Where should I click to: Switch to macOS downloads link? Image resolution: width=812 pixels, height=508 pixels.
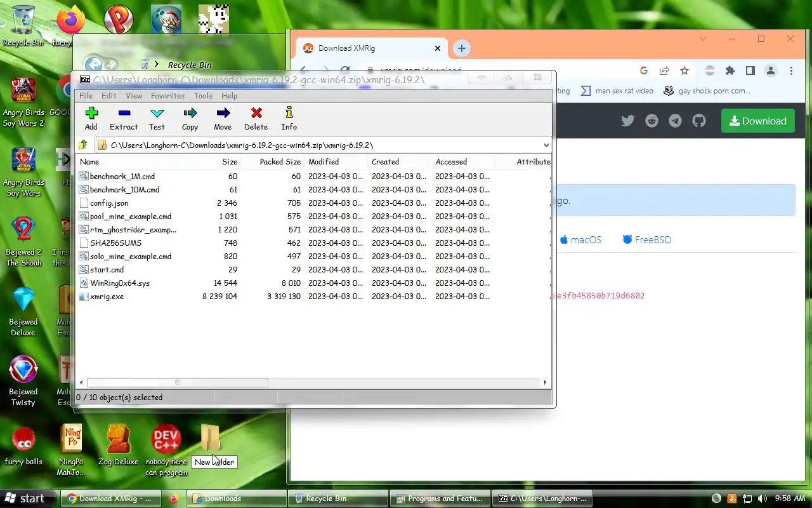pyautogui.click(x=580, y=240)
